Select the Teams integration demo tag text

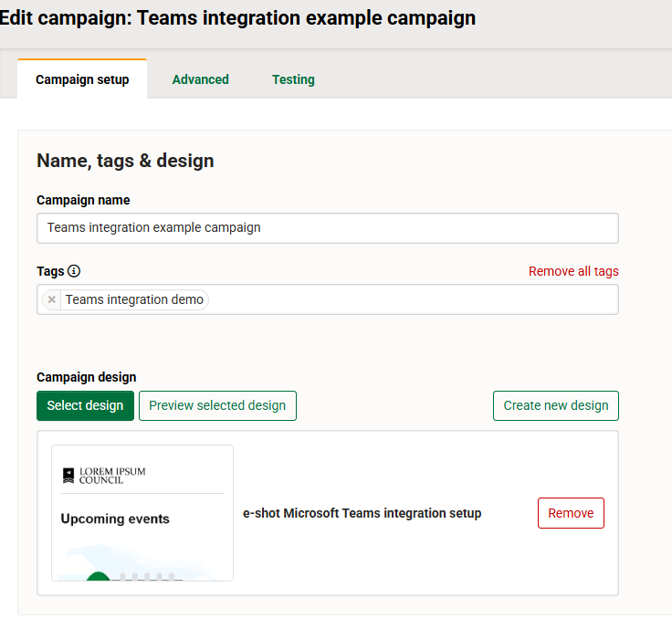point(134,299)
